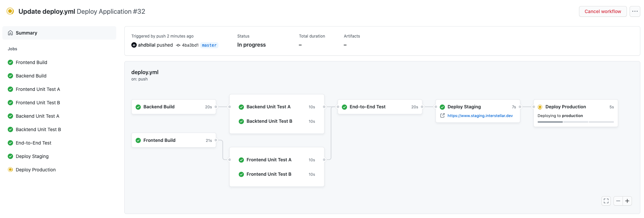Select the End-to-End Test graph node
This screenshot has width=644, height=218.
click(367, 107)
